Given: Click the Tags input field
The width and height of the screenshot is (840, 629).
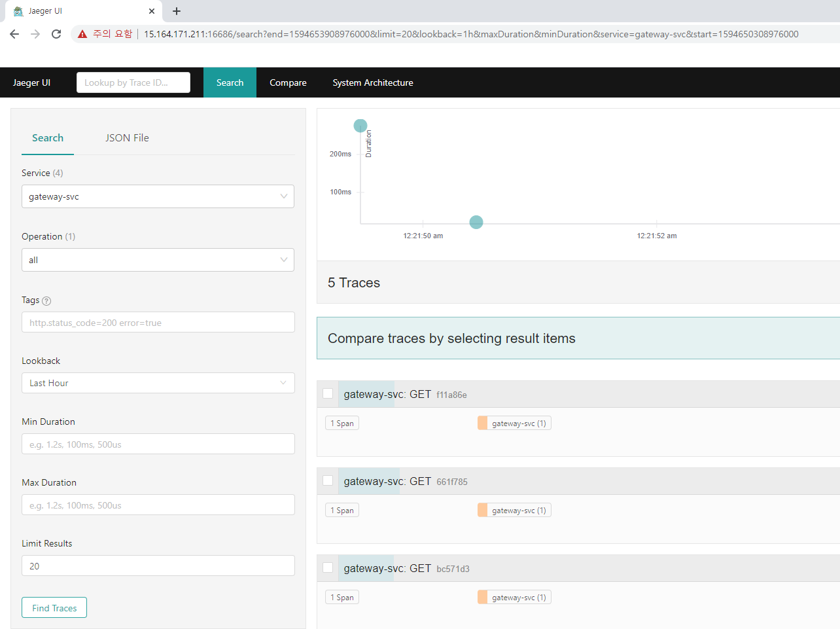Looking at the screenshot, I should [158, 322].
